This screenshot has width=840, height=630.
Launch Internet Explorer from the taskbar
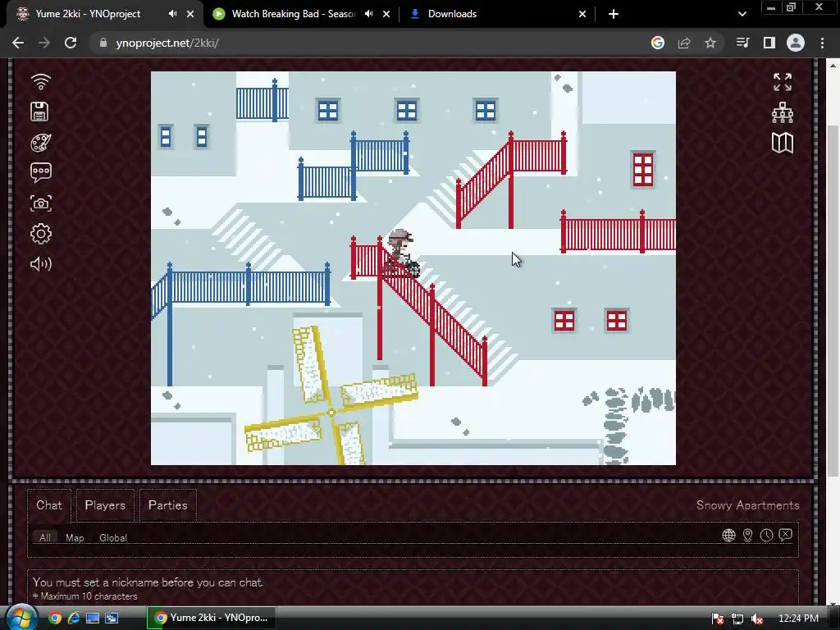tap(74, 619)
